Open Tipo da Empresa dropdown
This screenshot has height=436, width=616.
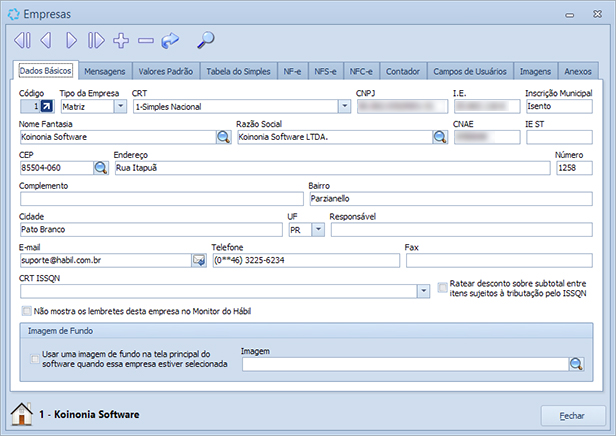pos(120,106)
